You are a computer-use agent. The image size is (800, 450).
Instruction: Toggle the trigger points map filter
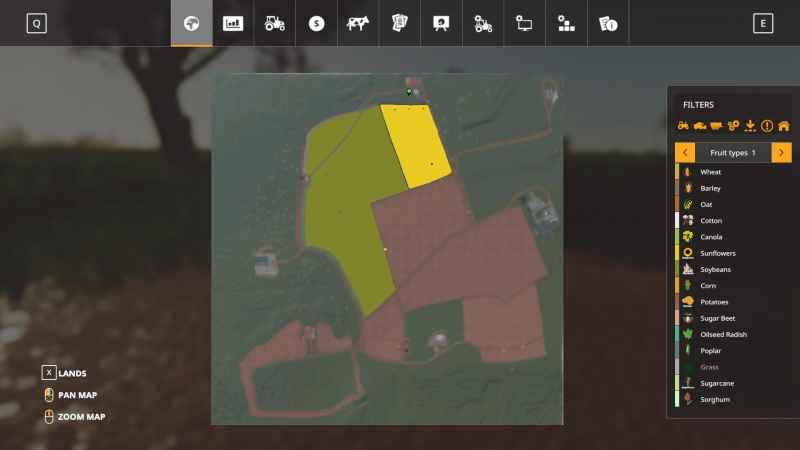(733, 126)
